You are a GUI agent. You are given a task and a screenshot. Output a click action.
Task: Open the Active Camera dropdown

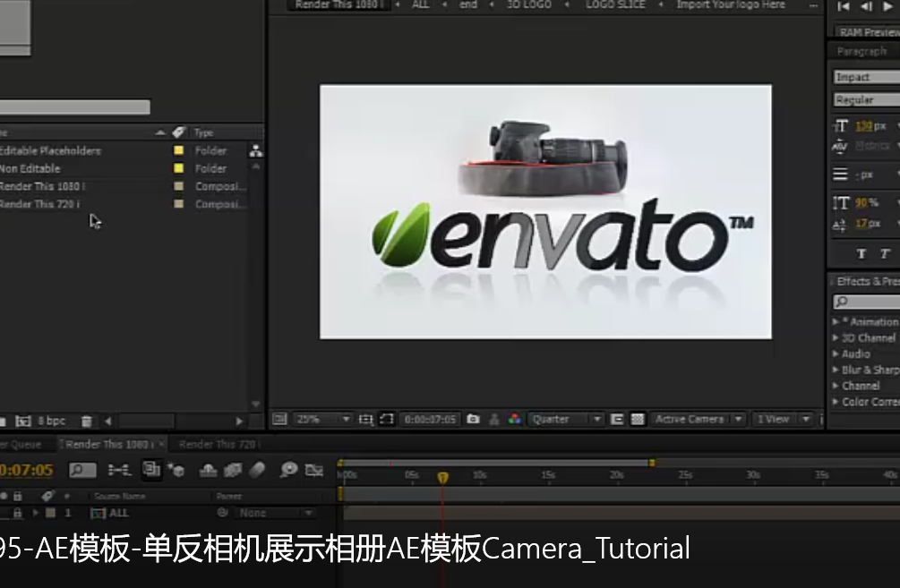(699, 420)
